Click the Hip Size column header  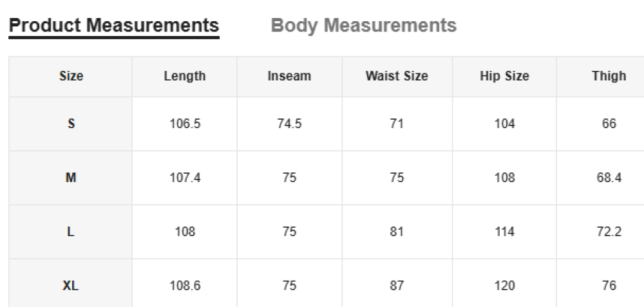pos(504,76)
